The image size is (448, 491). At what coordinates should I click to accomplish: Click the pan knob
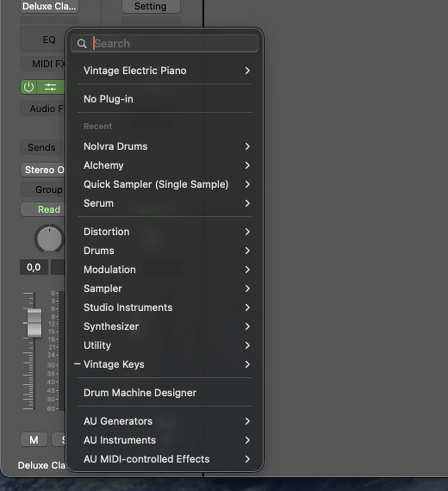pos(49,239)
